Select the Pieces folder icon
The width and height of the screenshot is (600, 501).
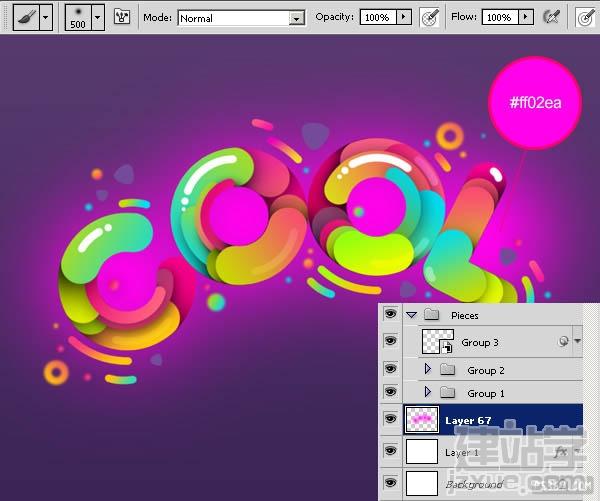pos(431,315)
